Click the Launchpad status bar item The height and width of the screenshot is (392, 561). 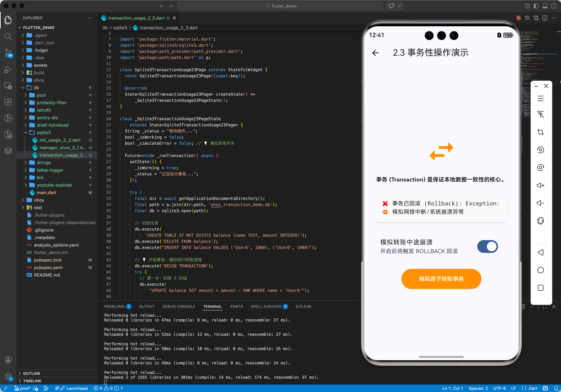77,388
